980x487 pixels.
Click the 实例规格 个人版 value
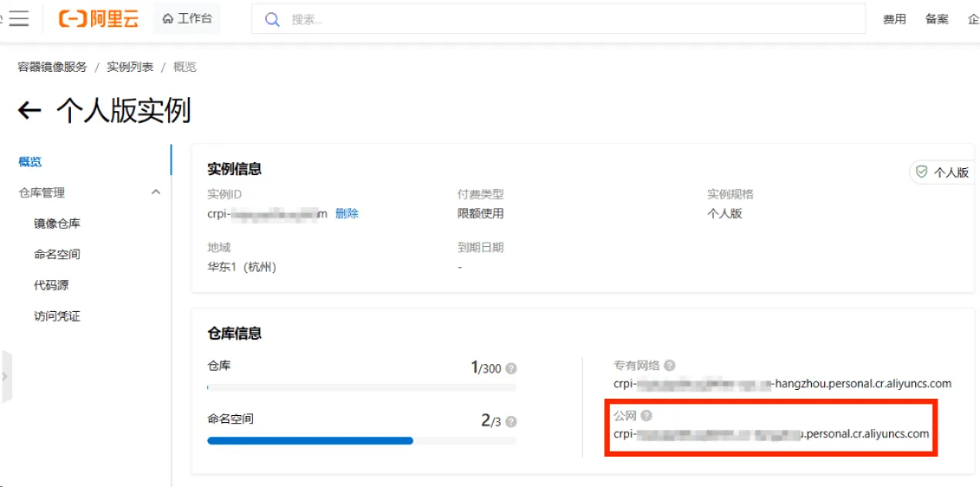coord(725,214)
